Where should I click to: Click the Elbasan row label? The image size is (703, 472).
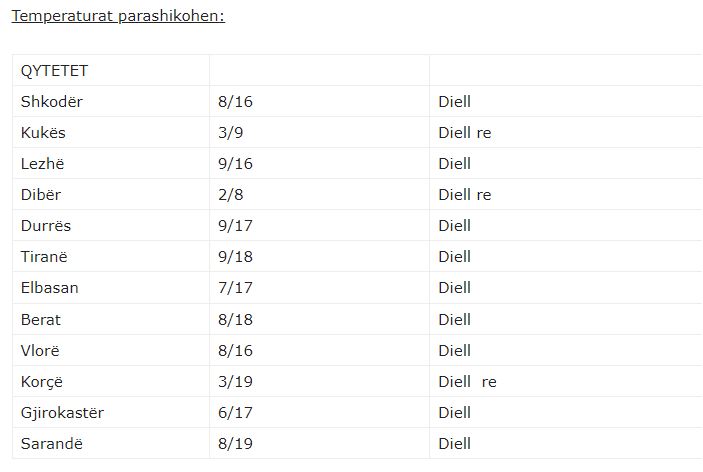click(49, 288)
